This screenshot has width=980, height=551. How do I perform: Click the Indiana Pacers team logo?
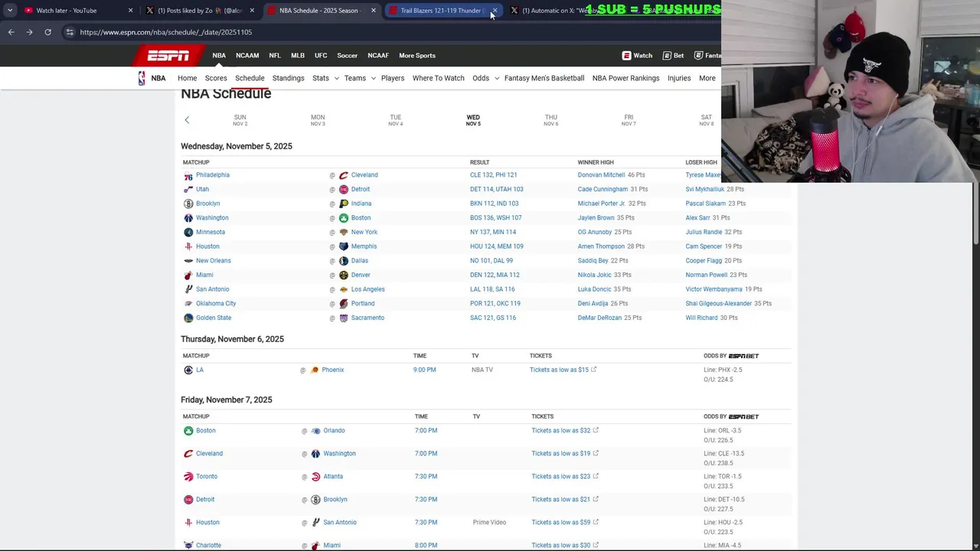(x=344, y=204)
